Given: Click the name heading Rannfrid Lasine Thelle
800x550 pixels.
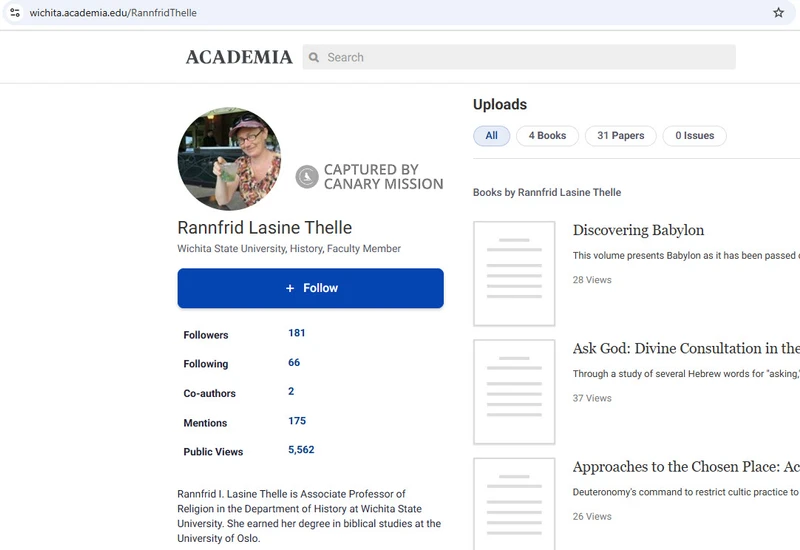Looking at the screenshot, I should click(264, 228).
